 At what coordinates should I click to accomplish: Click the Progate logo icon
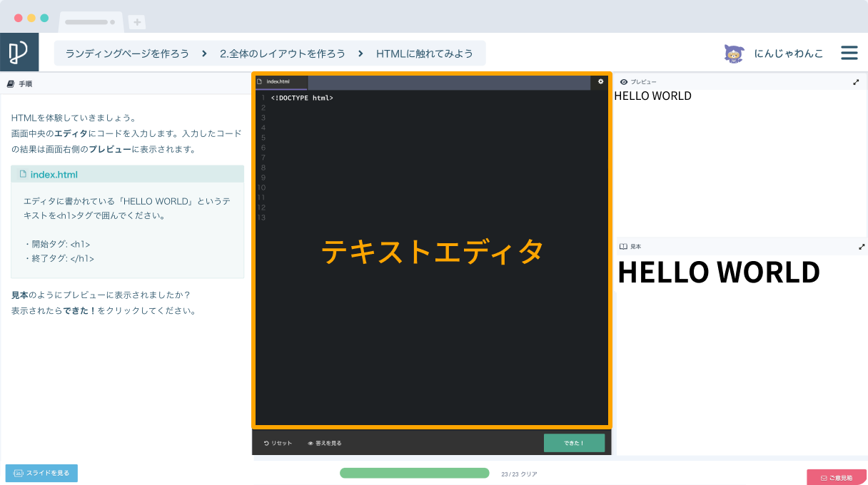(x=19, y=52)
